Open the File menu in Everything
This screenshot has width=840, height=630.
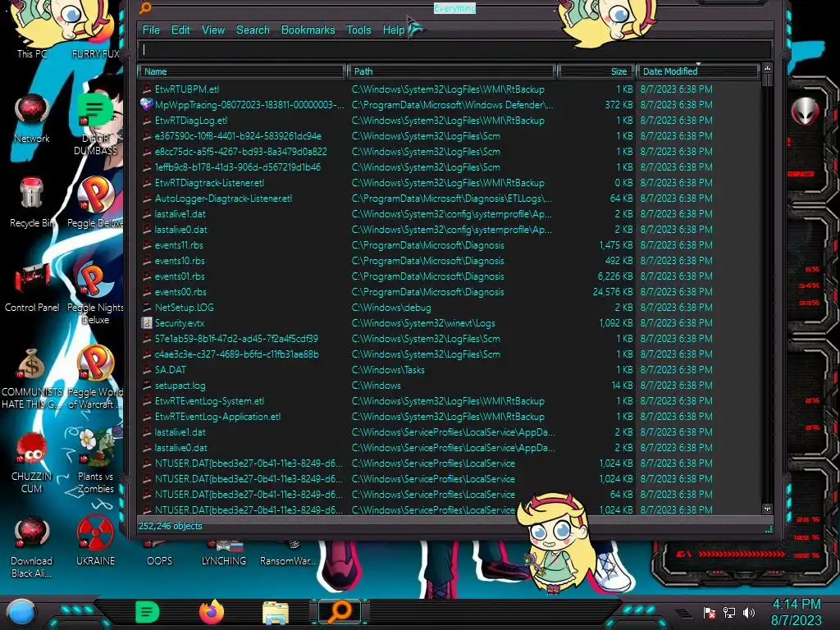151,30
